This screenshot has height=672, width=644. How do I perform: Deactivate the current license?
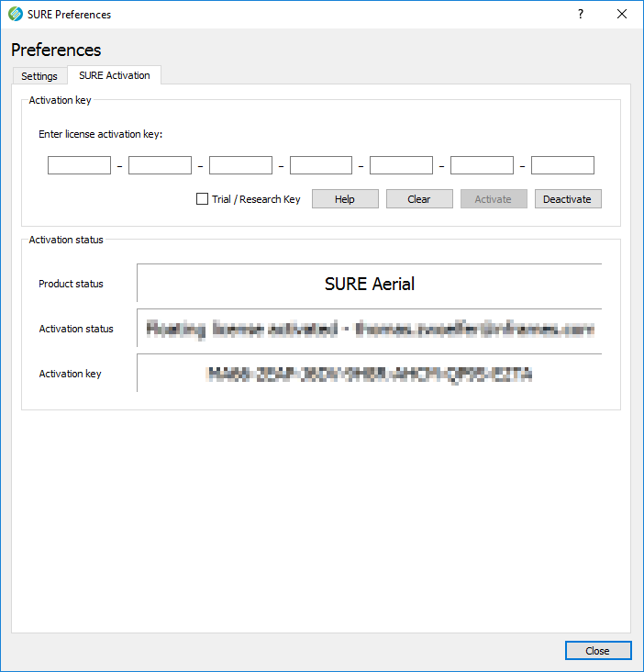[x=568, y=199]
